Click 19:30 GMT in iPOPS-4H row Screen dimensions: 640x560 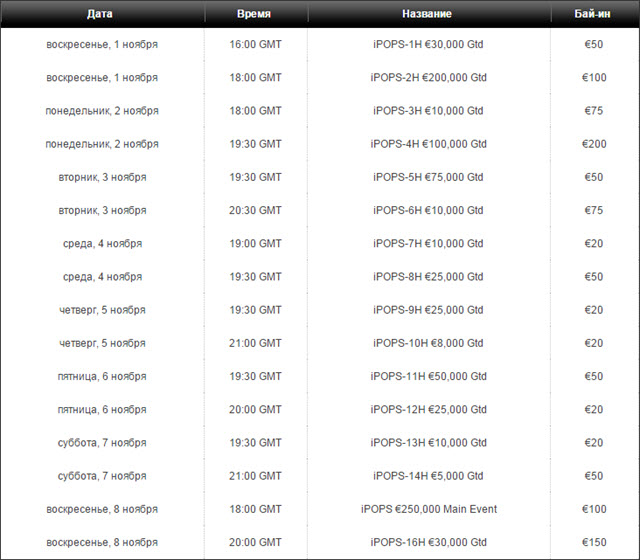(x=256, y=144)
